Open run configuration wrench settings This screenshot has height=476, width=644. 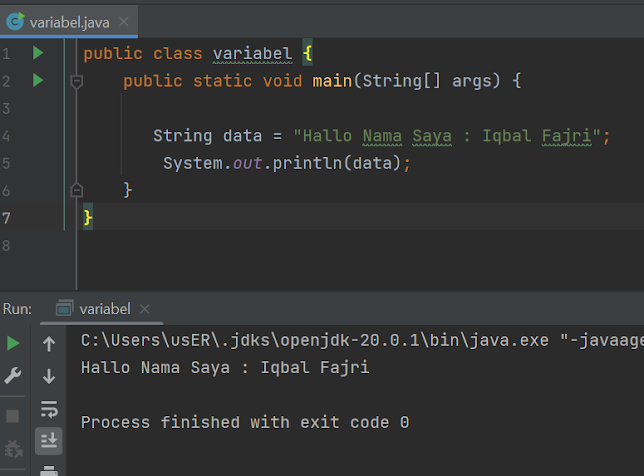click(13, 376)
